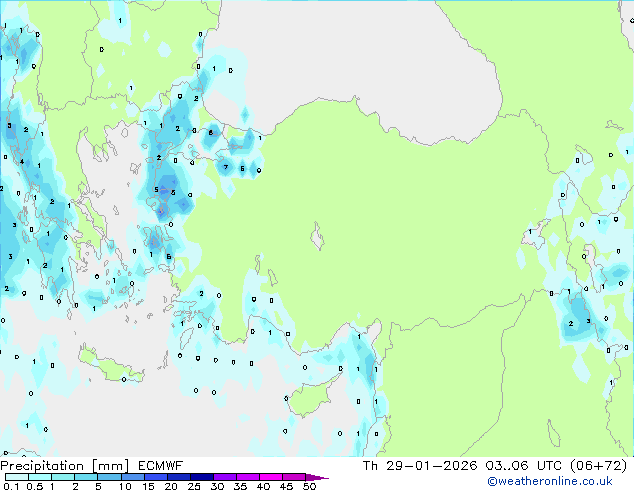Screen dimensions: 634x490
Task: Open the weatheronline.co.uk copyright link
Action: pyautogui.click(x=549, y=481)
